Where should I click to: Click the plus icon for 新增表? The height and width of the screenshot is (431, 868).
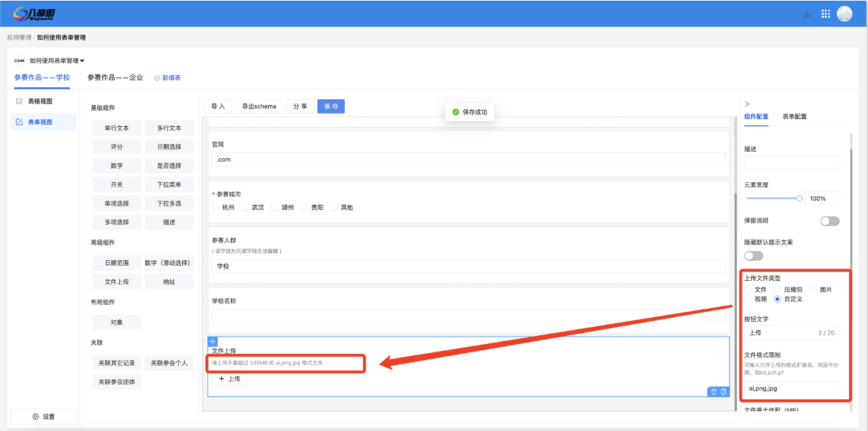click(x=157, y=78)
